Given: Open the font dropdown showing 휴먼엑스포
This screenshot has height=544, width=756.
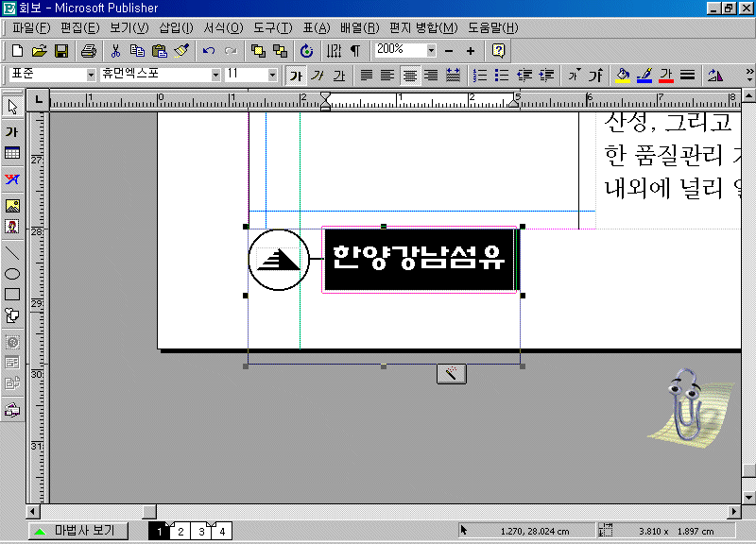Looking at the screenshot, I should point(215,75).
